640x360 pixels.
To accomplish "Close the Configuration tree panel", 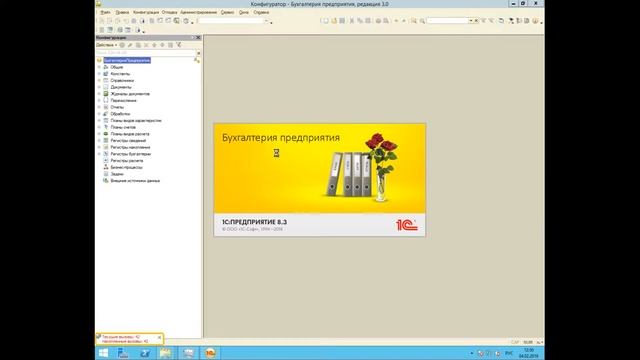I will (x=198, y=38).
